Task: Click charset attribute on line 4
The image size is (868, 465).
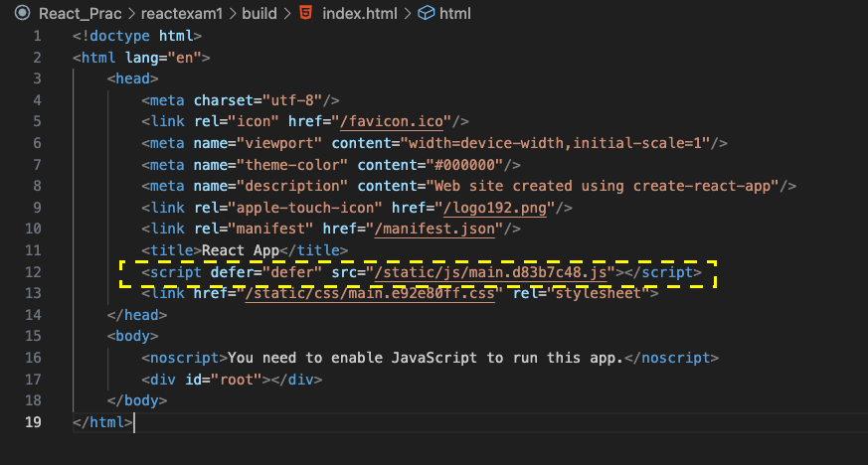Action: pos(223,100)
